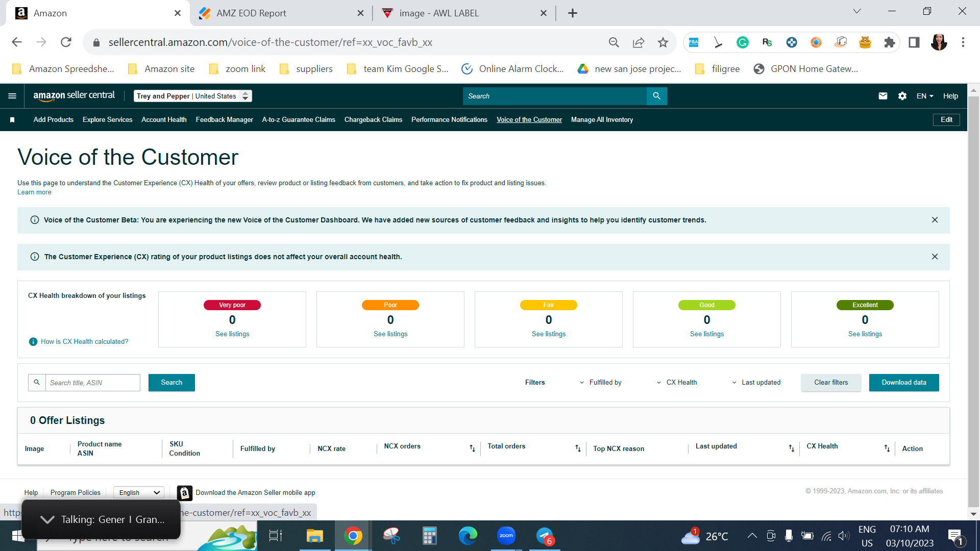Open the EN language dropdown
Image resolution: width=980 pixels, height=551 pixels.
tap(925, 96)
